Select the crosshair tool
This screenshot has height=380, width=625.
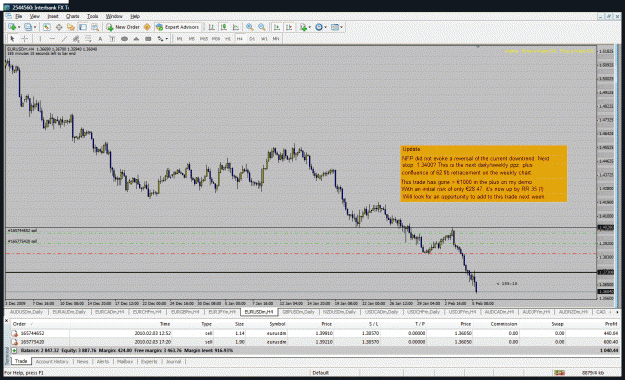click(24, 39)
